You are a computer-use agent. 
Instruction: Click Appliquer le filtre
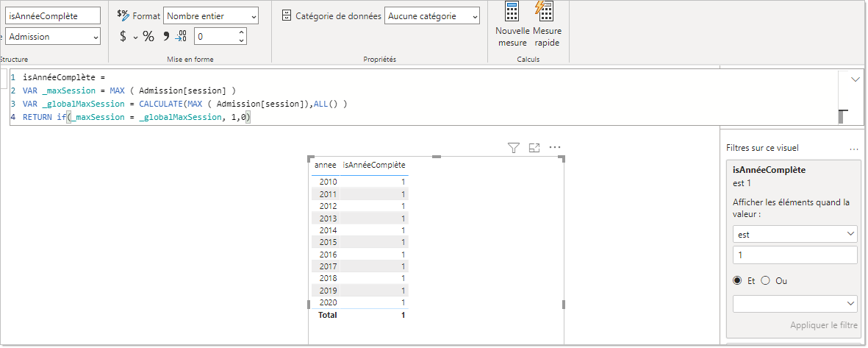pos(824,325)
